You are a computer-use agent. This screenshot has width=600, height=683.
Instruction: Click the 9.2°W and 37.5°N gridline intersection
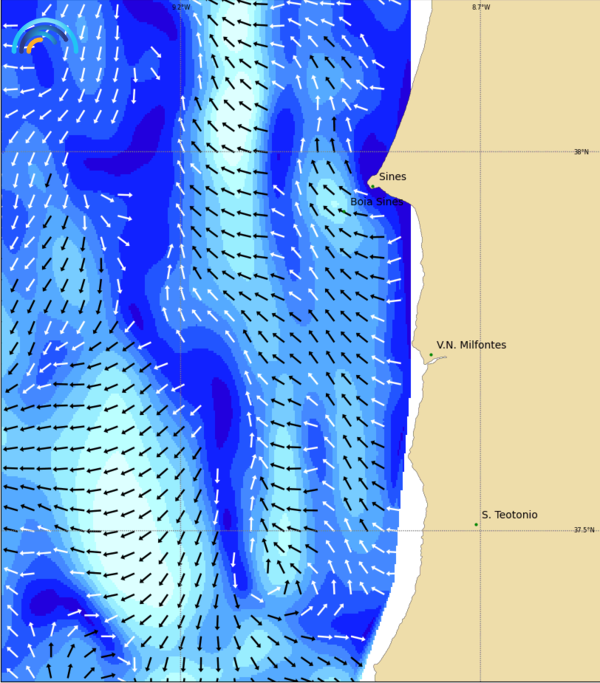coord(180,531)
